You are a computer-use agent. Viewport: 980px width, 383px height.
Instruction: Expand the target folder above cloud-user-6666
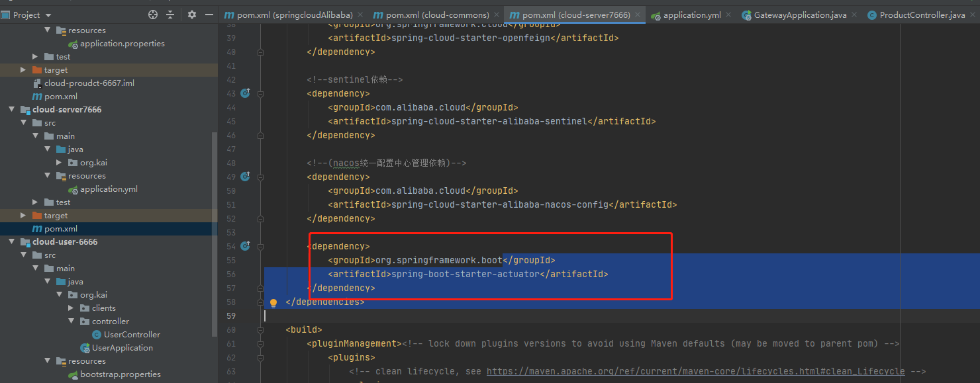23,216
